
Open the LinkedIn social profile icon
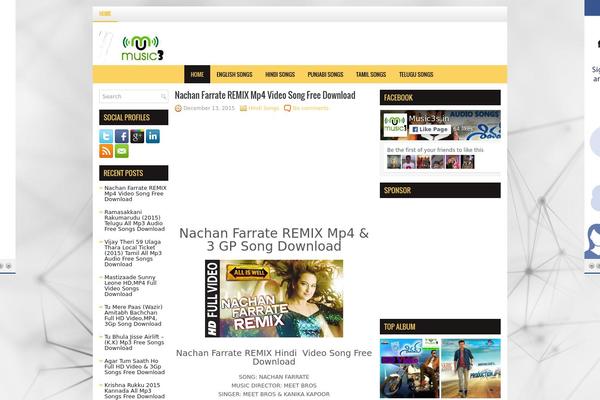tap(153, 136)
